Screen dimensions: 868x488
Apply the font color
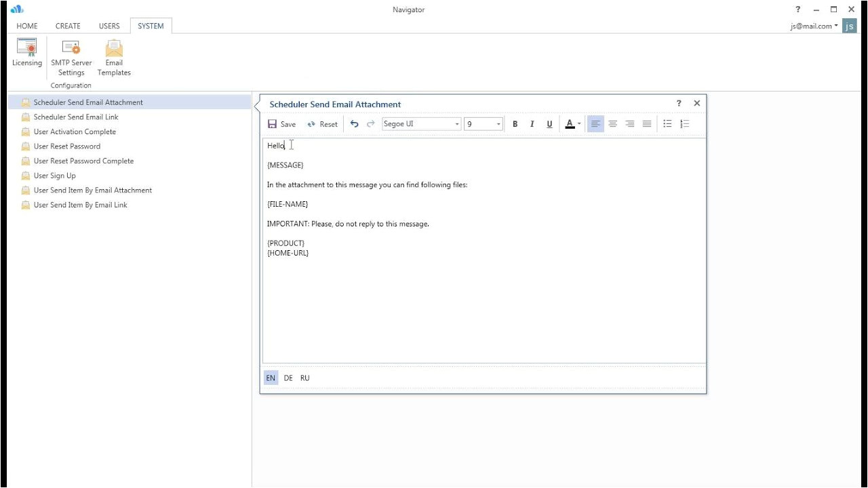click(x=570, y=124)
